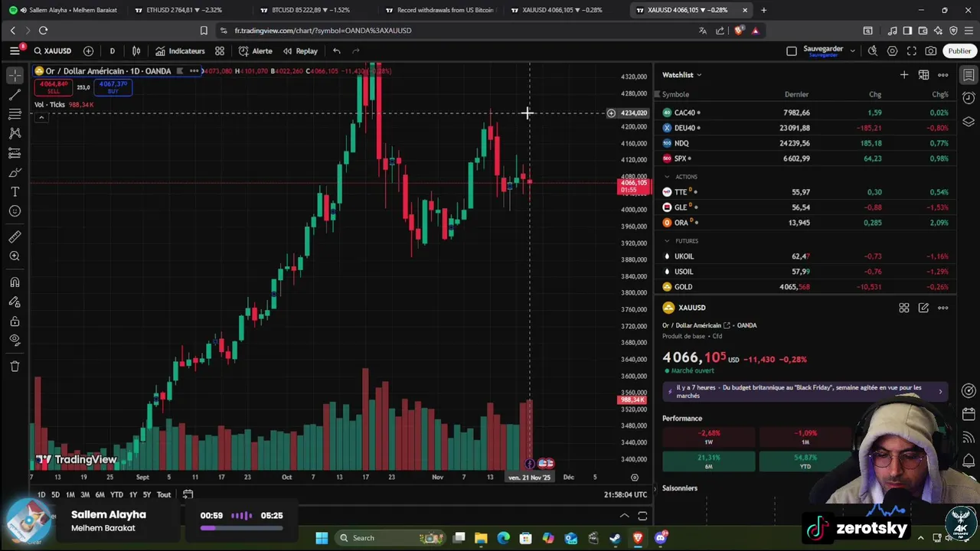Switch to 6M time range
Image resolution: width=980 pixels, height=551 pixels.
point(100,494)
